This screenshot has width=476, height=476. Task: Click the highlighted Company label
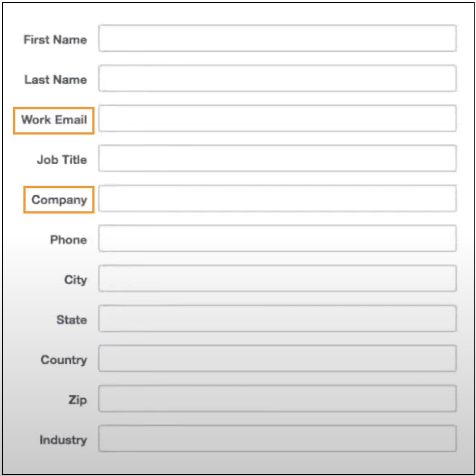[58, 199]
